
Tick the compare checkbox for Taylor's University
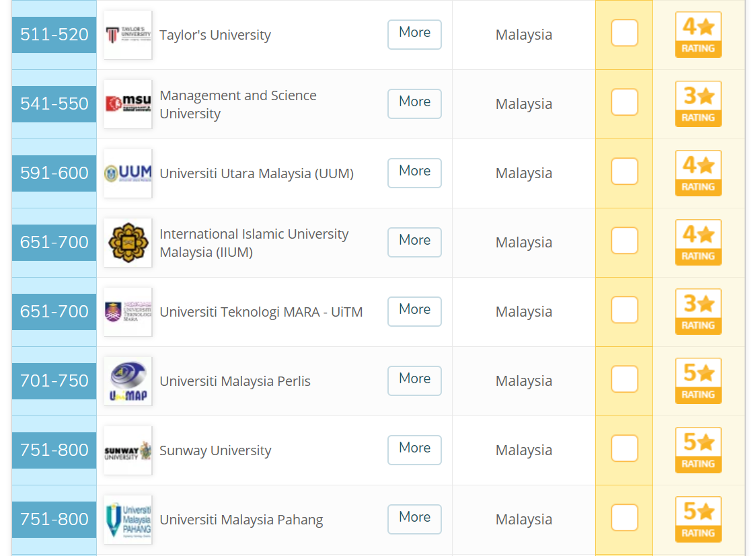(624, 33)
